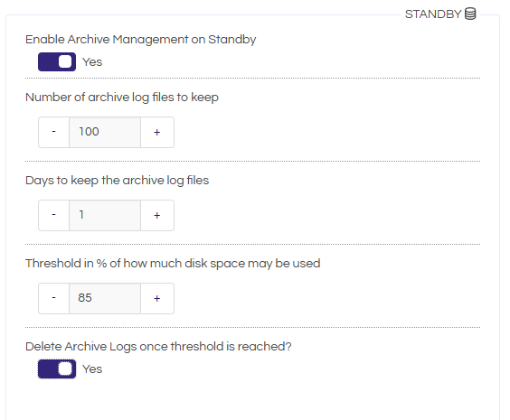This screenshot has height=420, width=510.
Task: Click Yes label beside Delete Archive Logs toggle
Action: (92, 369)
